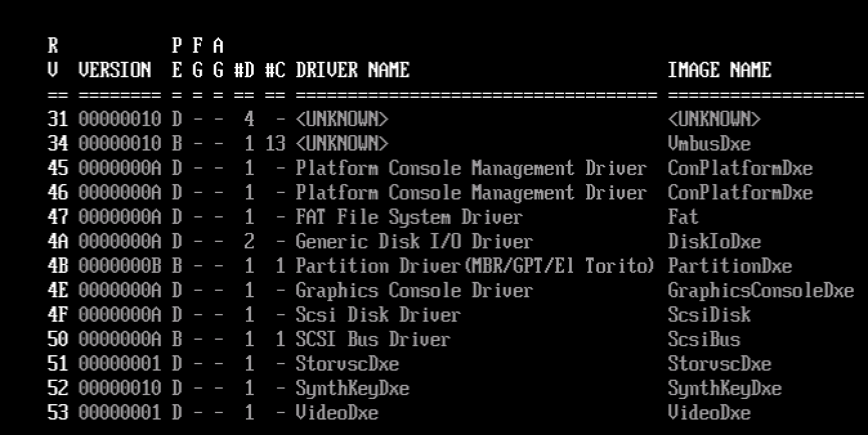
Task: Click driver handle 53
Action: (57, 412)
